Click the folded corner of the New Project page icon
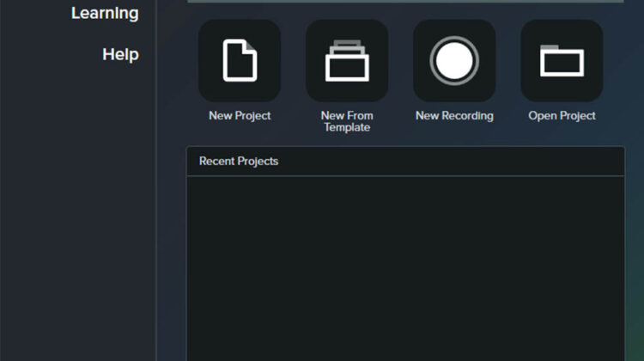This screenshot has height=361, width=644. tap(251, 46)
